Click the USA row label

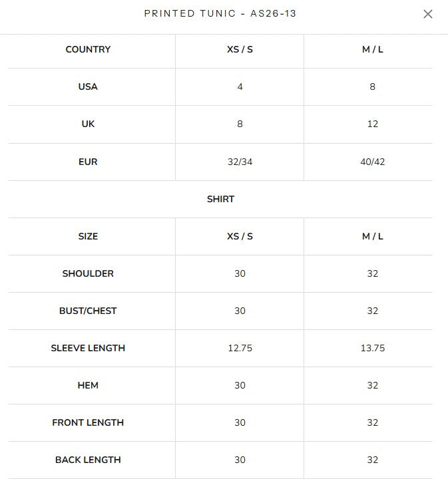coord(88,86)
